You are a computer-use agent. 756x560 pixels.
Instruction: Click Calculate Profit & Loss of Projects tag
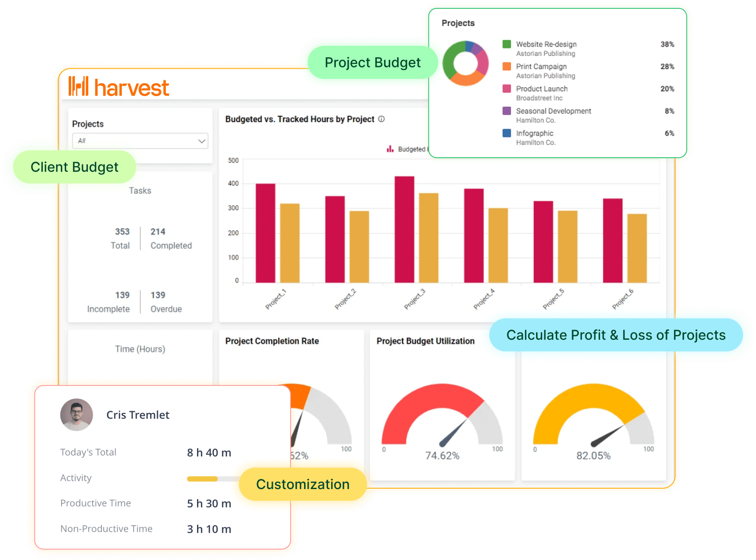pyautogui.click(x=616, y=335)
